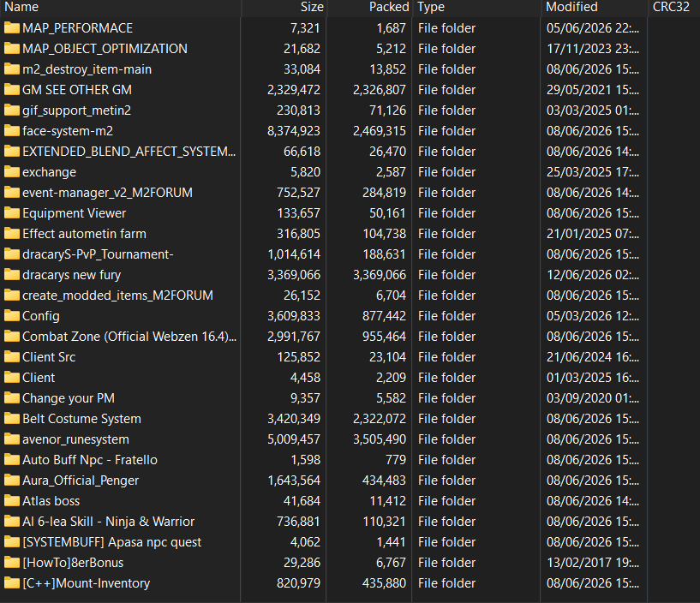Click the Change your PM folder icon
Image resolution: width=700 pixels, height=603 pixels.
pyautogui.click(x=12, y=397)
